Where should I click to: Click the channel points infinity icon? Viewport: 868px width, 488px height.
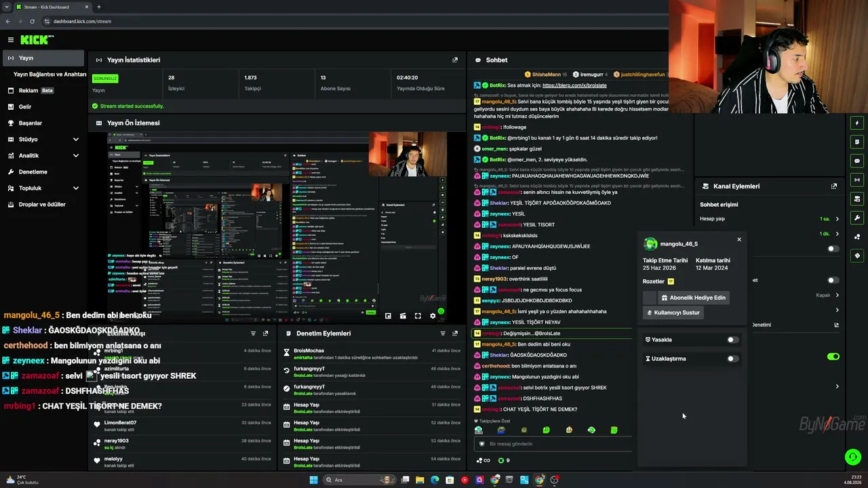pyautogui.click(x=484, y=460)
